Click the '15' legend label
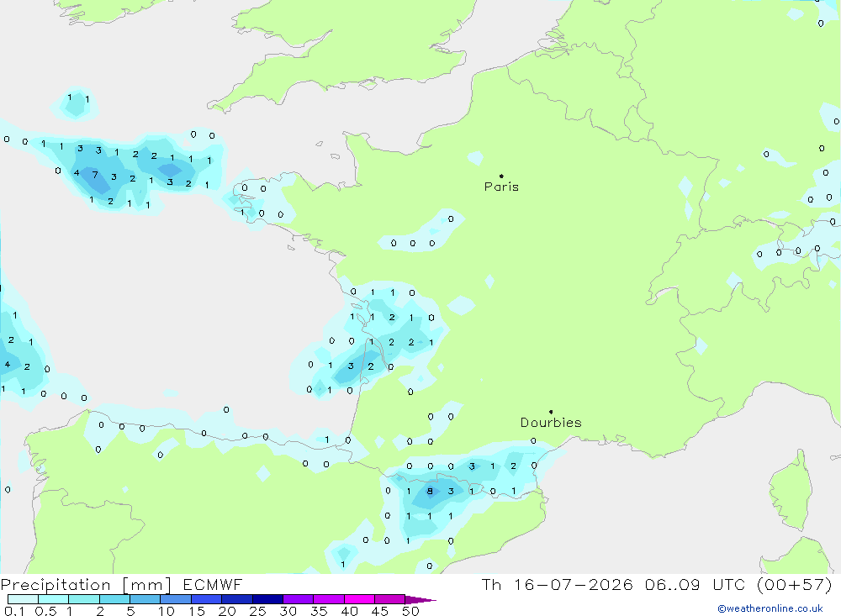Image resolution: width=841 pixels, height=616 pixels. click(x=197, y=611)
